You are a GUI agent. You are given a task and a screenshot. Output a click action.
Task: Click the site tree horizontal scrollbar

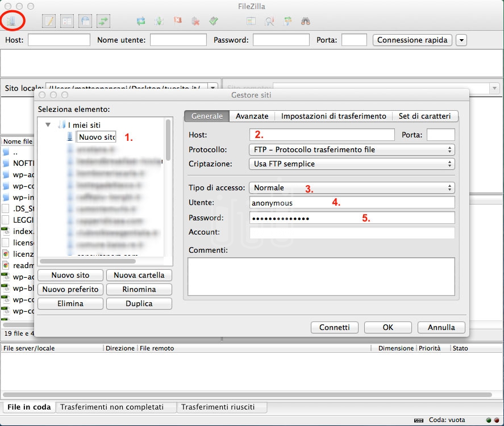pyautogui.click(x=88, y=261)
